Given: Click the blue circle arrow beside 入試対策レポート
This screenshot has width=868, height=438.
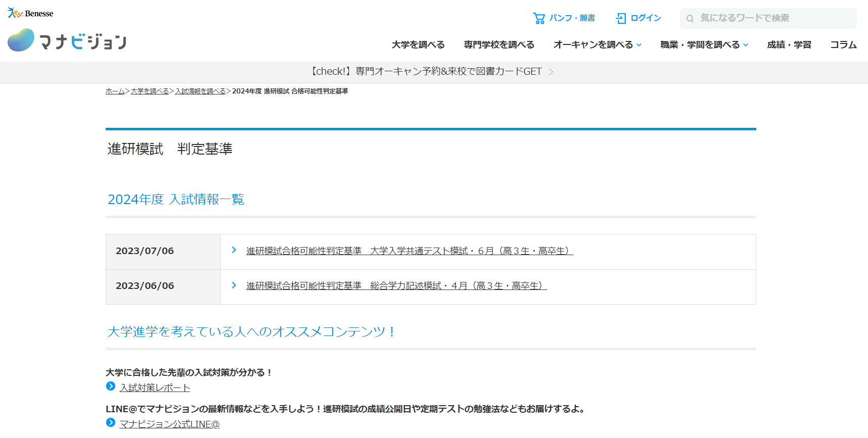Looking at the screenshot, I should tap(111, 386).
